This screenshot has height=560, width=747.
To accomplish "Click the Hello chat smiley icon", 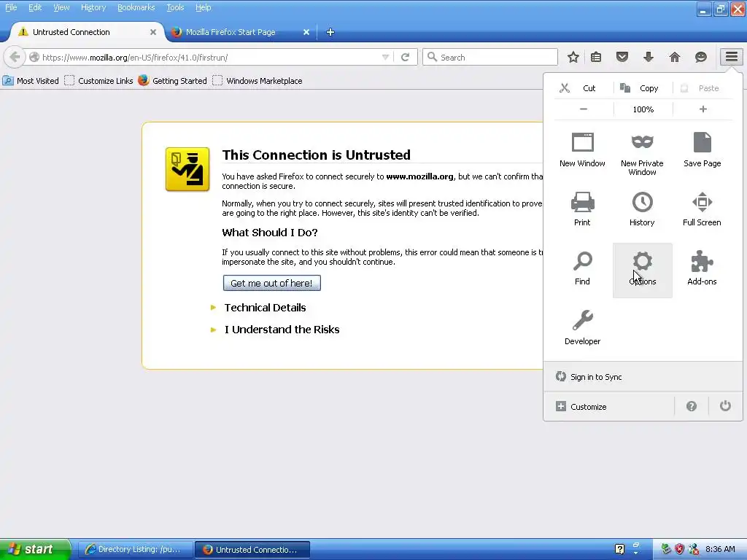I will click(701, 57).
